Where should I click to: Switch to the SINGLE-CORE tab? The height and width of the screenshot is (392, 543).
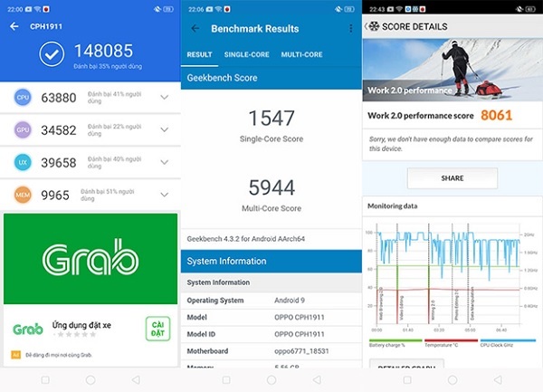[x=246, y=54]
